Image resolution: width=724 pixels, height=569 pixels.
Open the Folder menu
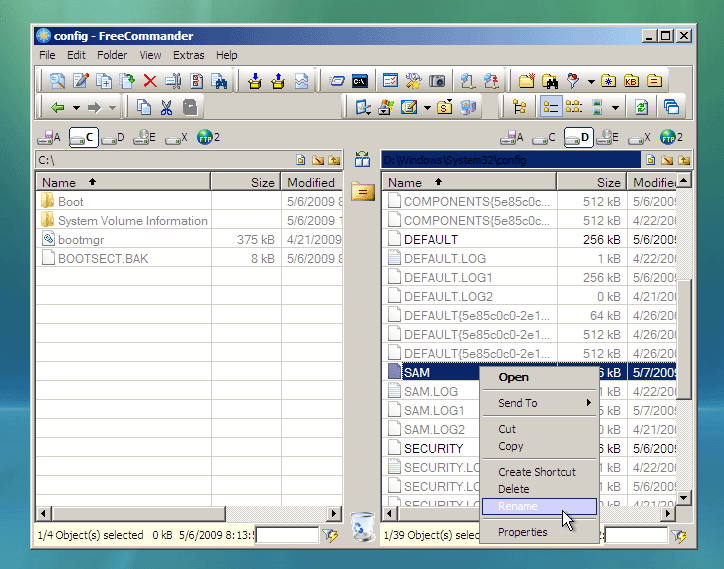click(x=112, y=55)
